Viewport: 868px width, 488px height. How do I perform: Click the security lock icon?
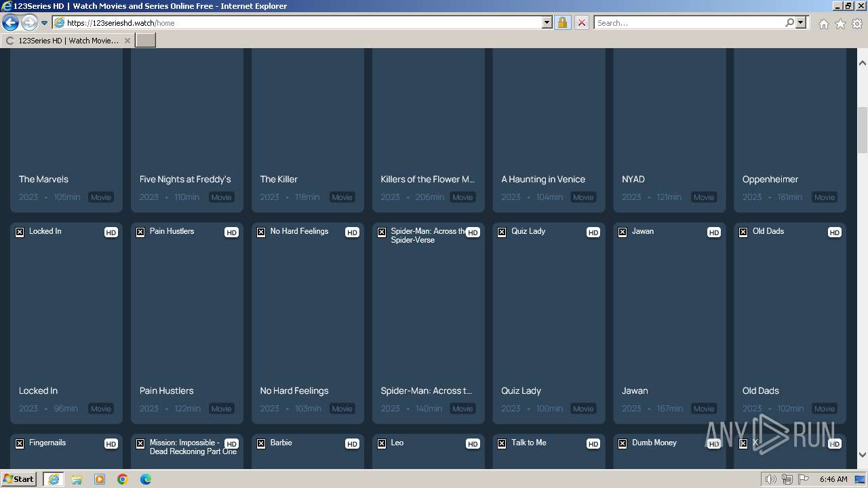pyautogui.click(x=562, y=23)
